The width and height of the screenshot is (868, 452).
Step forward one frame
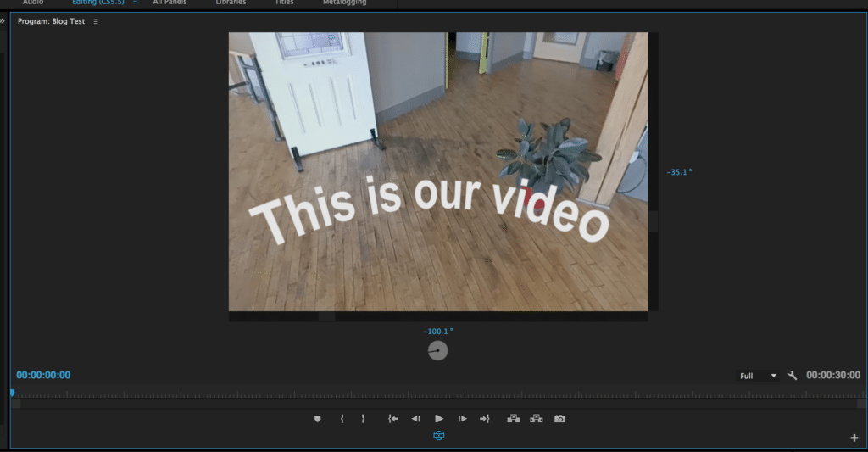coord(462,419)
